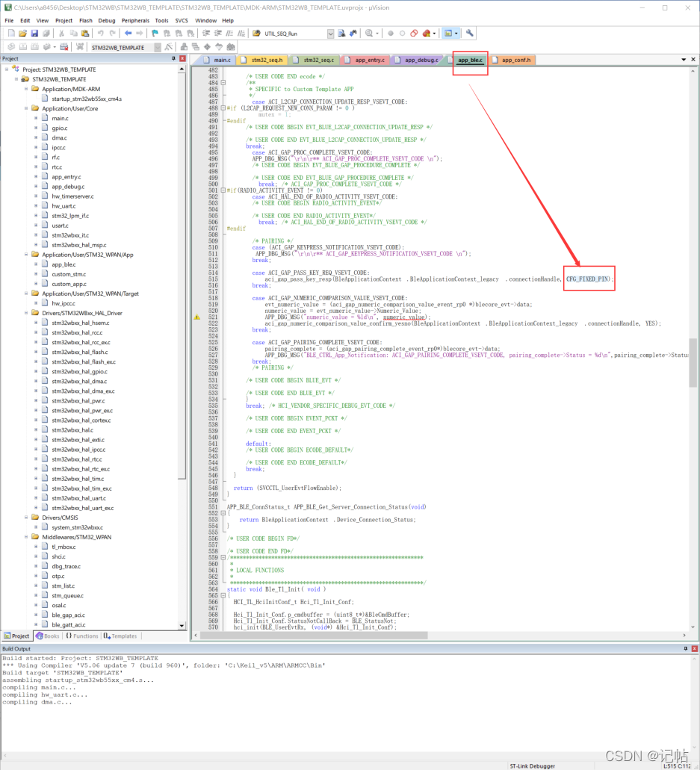Image resolution: width=700 pixels, height=770 pixels.
Task: Indent the selected lines using the toolbar
Action: click(x=206, y=34)
